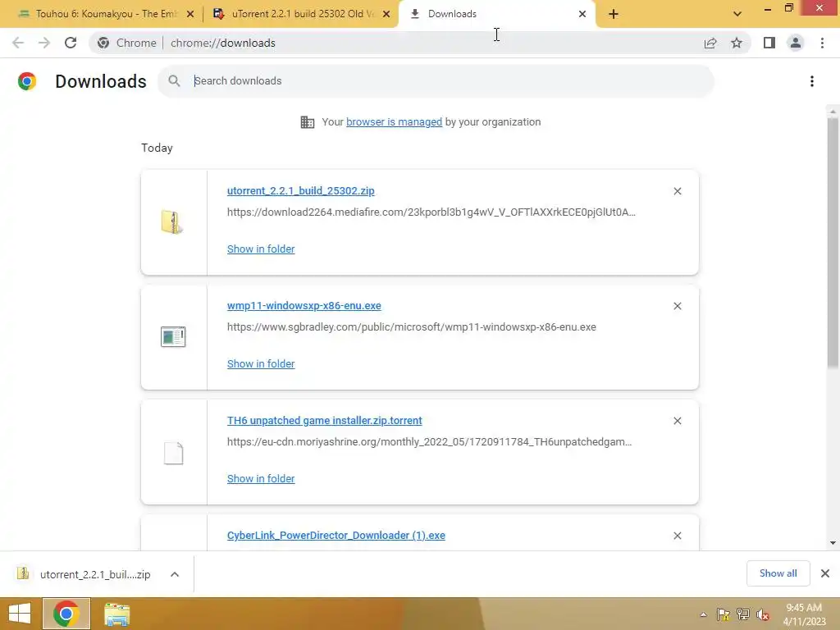Go forward to next page

click(x=44, y=43)
